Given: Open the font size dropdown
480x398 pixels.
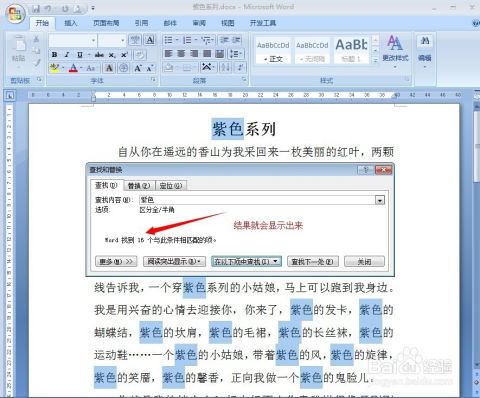Looking at the screenshot, I should [x=123, y=41].
